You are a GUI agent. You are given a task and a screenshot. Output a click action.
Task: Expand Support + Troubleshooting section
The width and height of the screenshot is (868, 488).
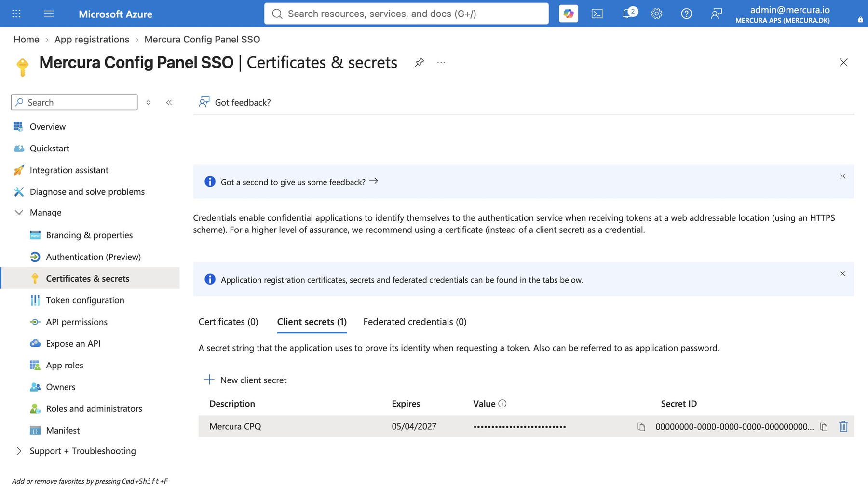[x=19, y=451]
